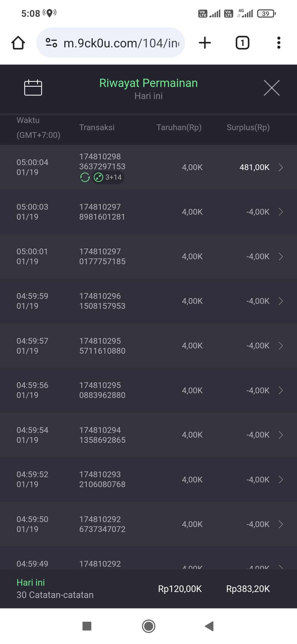The width and height of the screenshot is (297, 644).
Task: Close the Riwayat Permainan panel
Action: (x=271, y=88)
